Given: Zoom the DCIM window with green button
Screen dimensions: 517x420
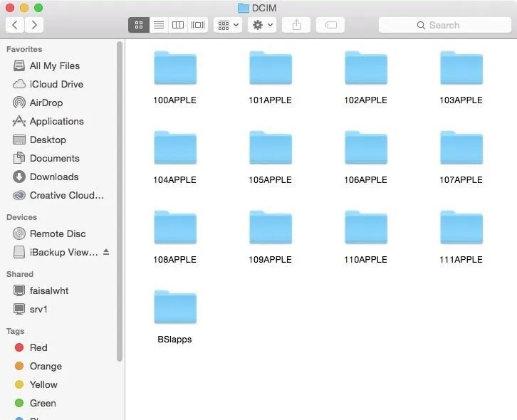Looking at the screenshot, I should (x=38, y=8).
